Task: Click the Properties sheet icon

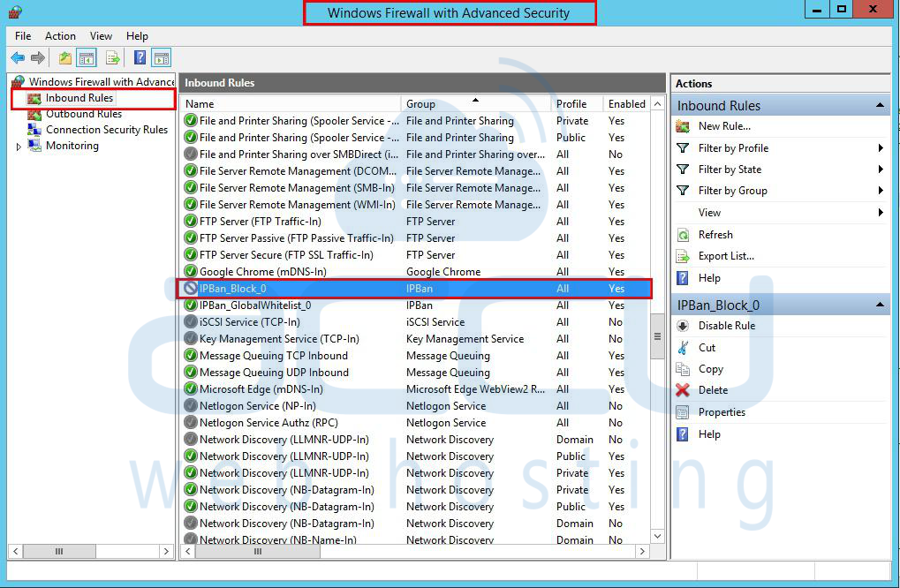Action: (x=683, y=412)
